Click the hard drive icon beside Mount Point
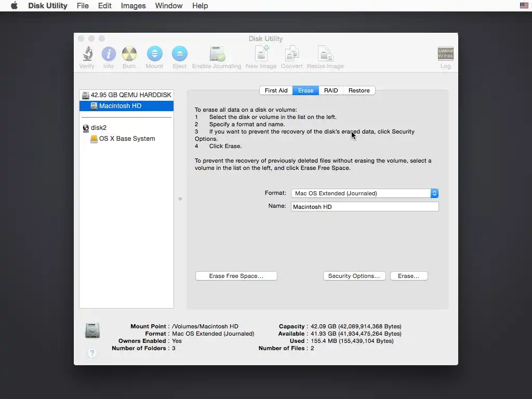Viewport: 532px width, 399px height. 92,330
